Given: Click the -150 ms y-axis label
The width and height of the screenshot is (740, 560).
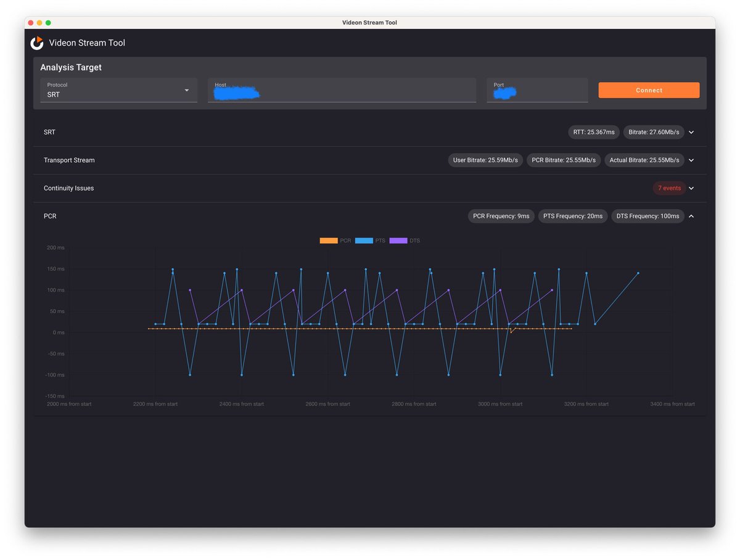Looking at the screenshot, I should (55, 396).
